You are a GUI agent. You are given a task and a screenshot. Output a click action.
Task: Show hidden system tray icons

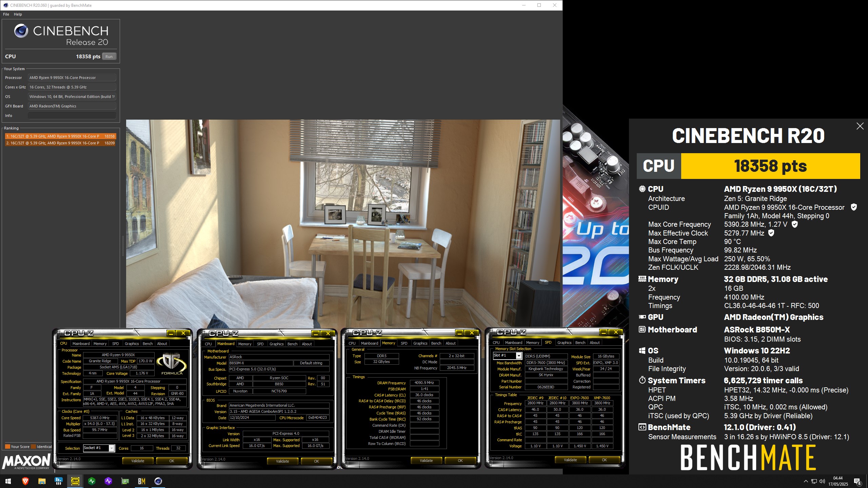tap(806, 481)
